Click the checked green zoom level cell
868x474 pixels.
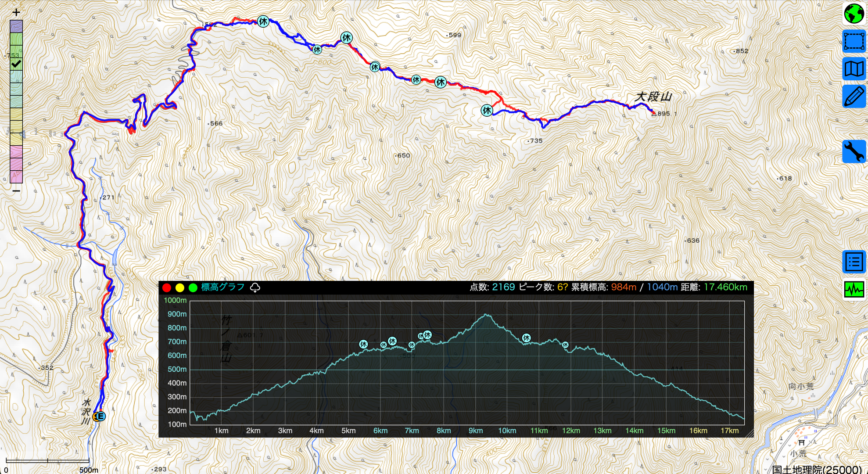coord(16,64)
